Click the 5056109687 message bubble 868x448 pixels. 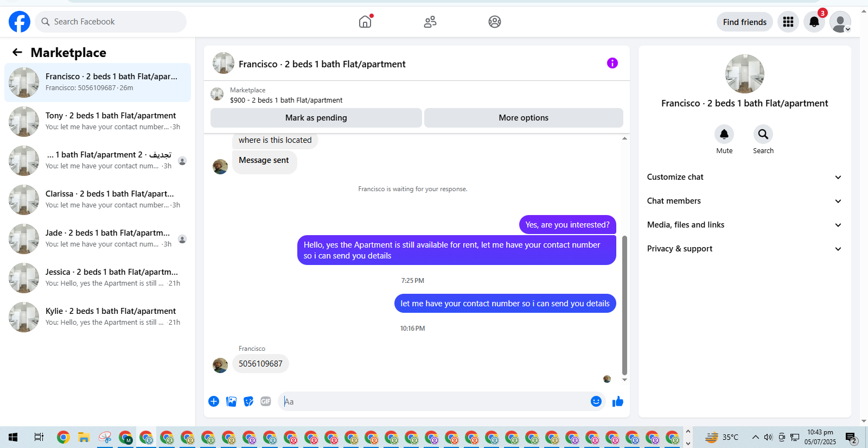[x=260, y=364]
